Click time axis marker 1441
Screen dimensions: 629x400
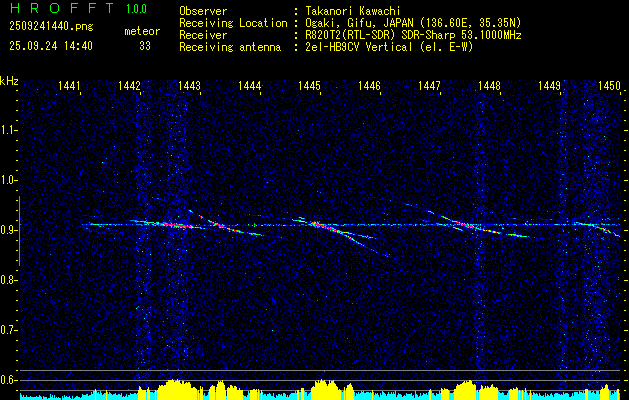tap(69, 86)
